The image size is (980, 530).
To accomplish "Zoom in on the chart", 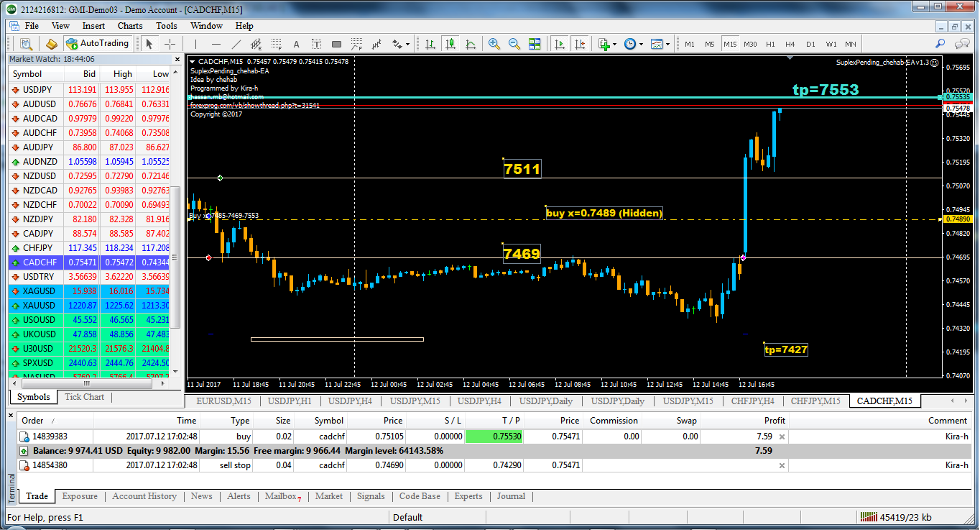I will 494,44.
